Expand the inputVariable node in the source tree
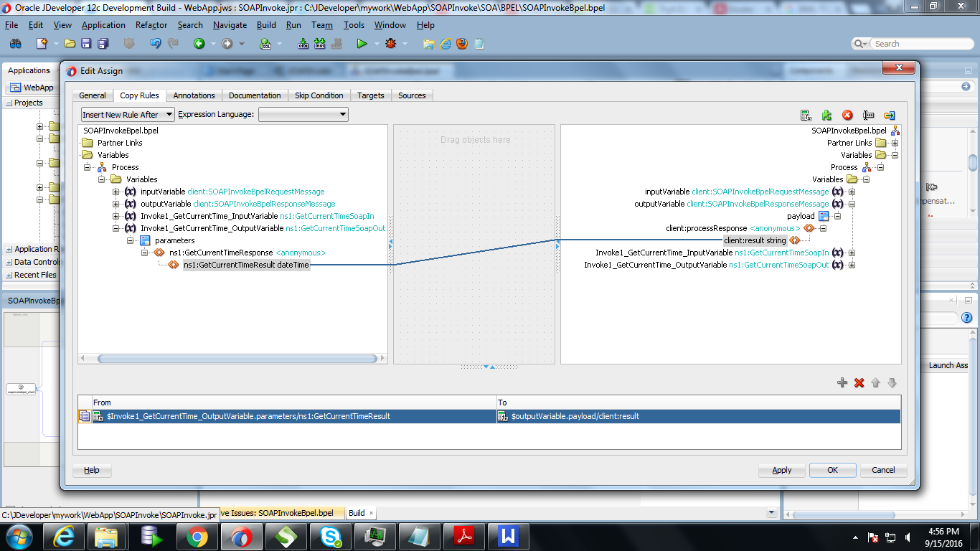Image resolution: width=980 pixels, height=551 pixels. click(116, 192)
